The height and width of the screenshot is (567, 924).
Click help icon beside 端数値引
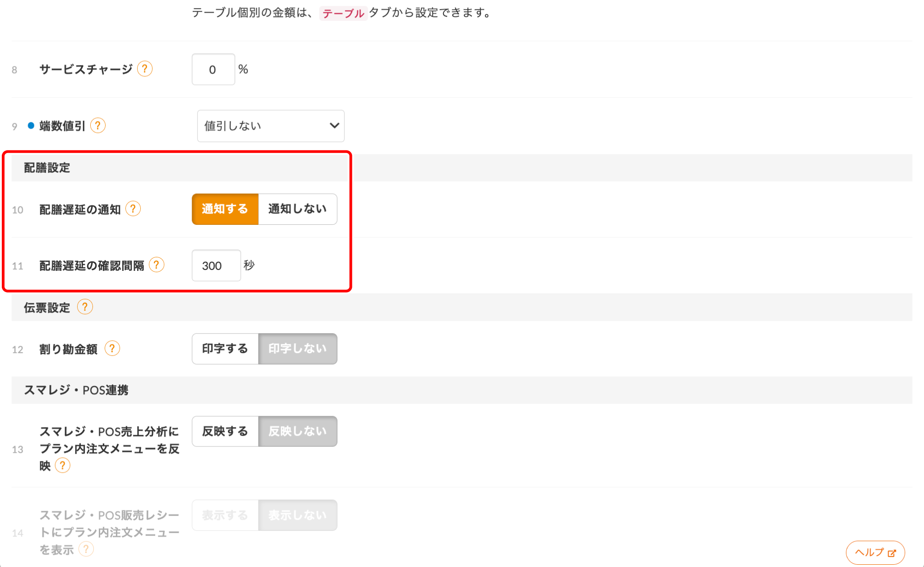(x=98, y=125)
